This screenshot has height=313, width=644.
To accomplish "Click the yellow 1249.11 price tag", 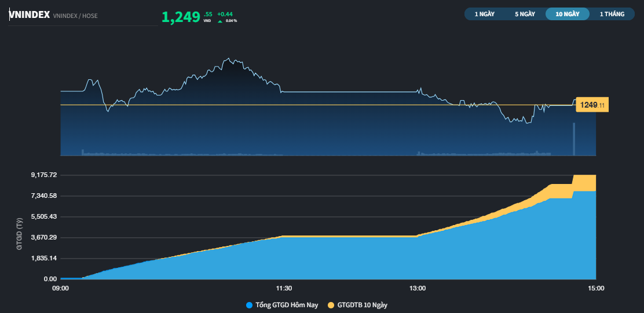I will tap(592, 105).
